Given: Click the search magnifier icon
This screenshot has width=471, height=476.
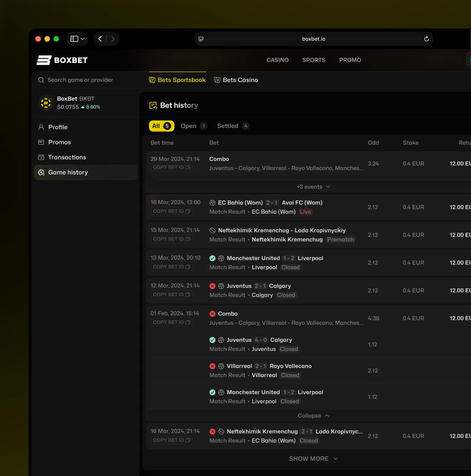Looking at the screenshot, I should 41,80.
